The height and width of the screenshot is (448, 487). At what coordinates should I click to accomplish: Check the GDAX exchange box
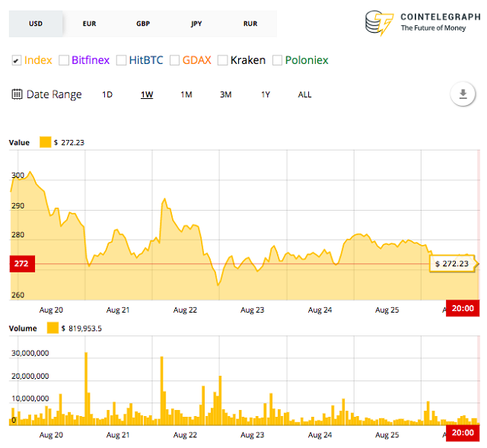[x=175, y=60]
